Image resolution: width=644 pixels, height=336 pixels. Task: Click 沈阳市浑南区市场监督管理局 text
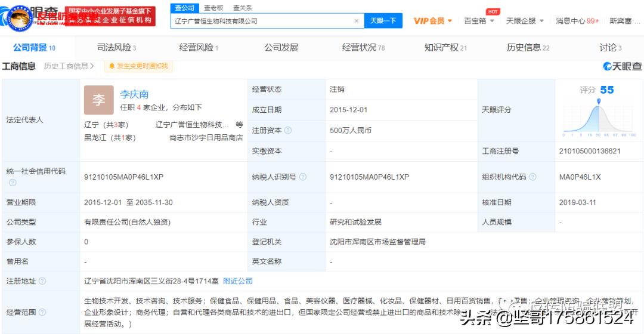pos(377,242)
